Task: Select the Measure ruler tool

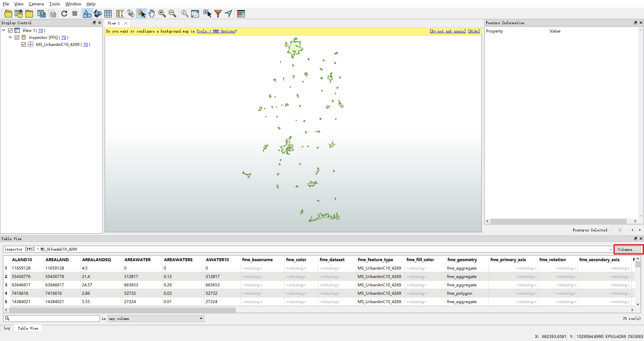Action: point(120,14)
